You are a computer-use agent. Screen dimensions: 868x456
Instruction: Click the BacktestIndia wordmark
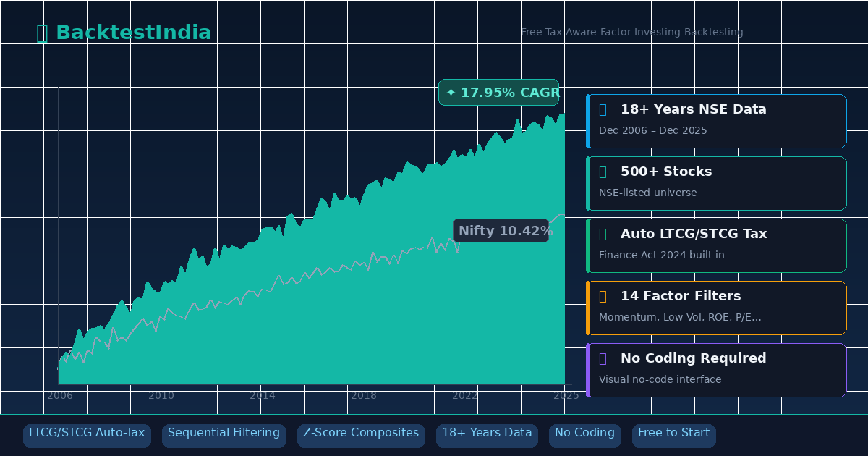(x=134, y=32)
